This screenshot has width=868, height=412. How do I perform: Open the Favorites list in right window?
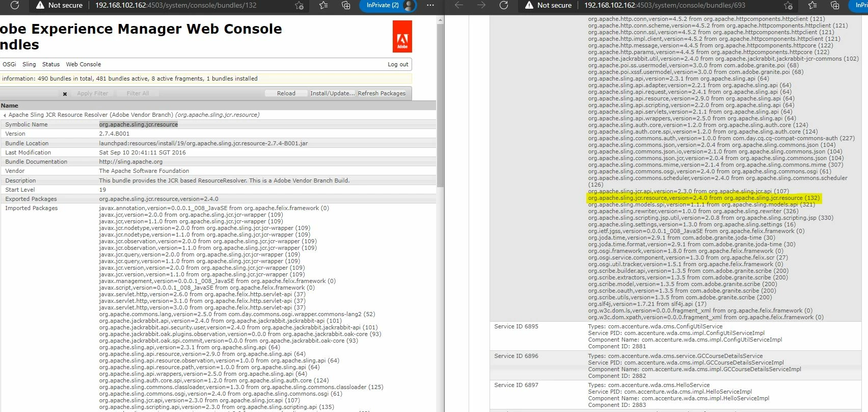[x=812, y=5]
